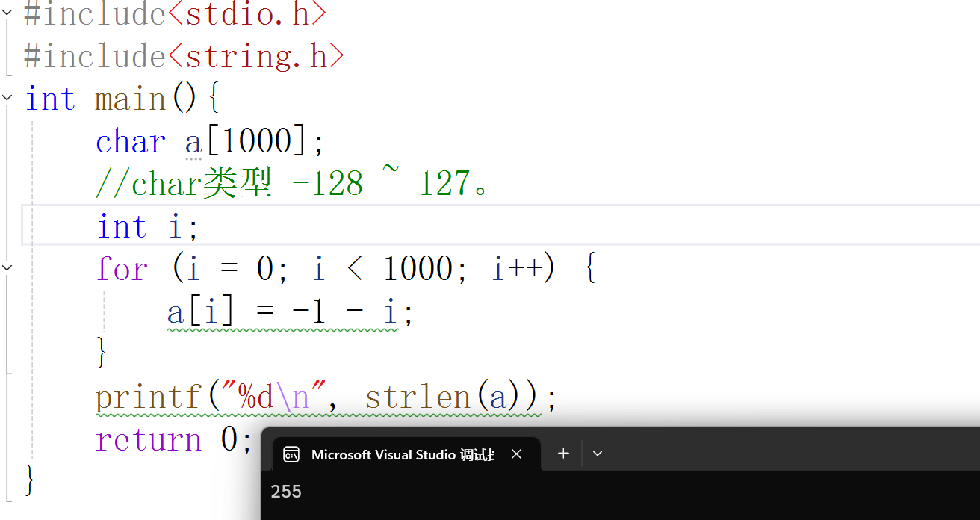Click the #include<stdio.h> line
Viewport: 980px width, 520px height.
176,13
